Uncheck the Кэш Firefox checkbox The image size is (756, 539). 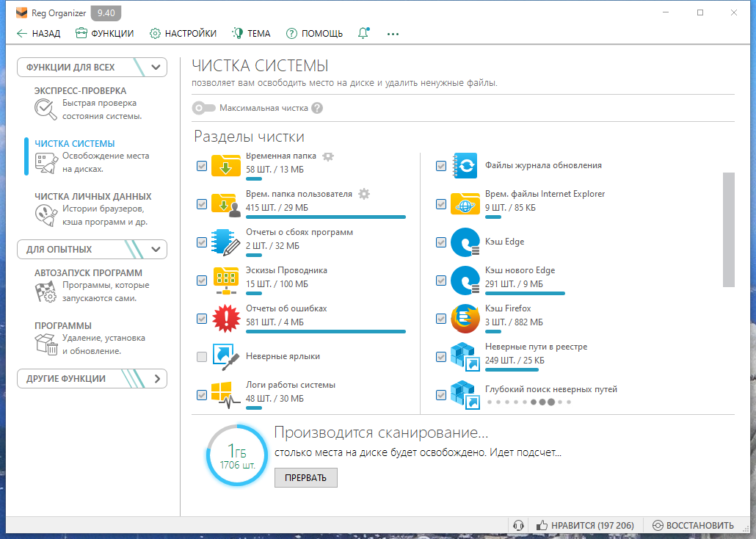pyautogui.click(x=441, y=319)
